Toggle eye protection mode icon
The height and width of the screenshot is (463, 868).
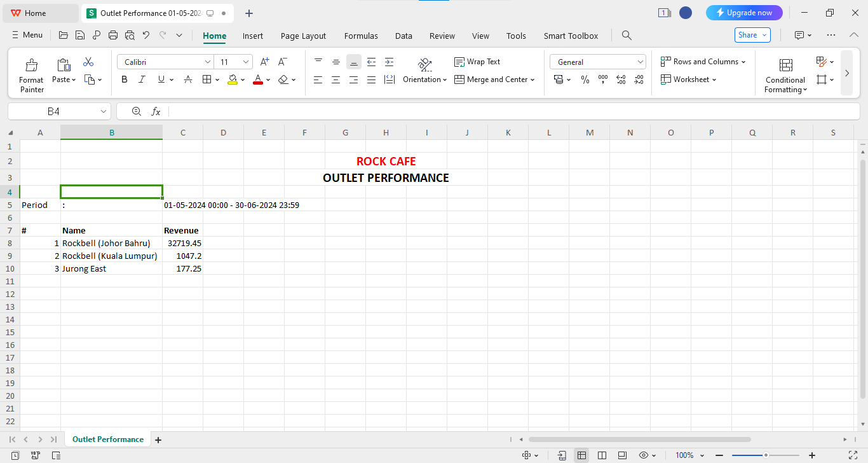[x=644, y=455]
